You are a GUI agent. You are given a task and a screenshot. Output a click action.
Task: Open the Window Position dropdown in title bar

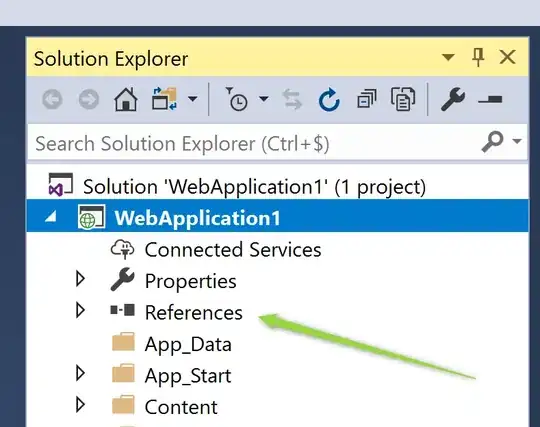click(x=448, y=57)
